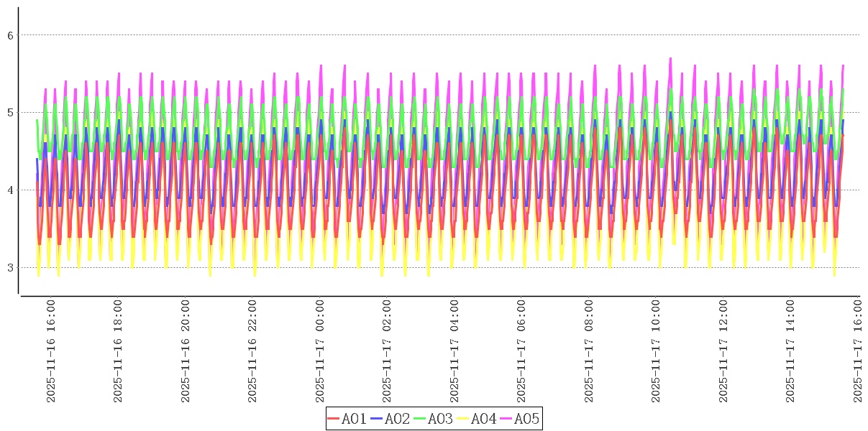Click the y-axis value 3 label
Image resolution: width=868 pixels, height=431 pixels.
click(x=10, y=268)
